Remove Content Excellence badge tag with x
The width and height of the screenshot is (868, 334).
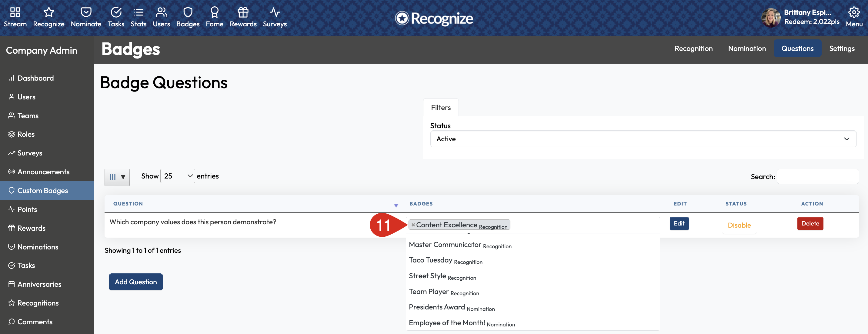[413, 225]
